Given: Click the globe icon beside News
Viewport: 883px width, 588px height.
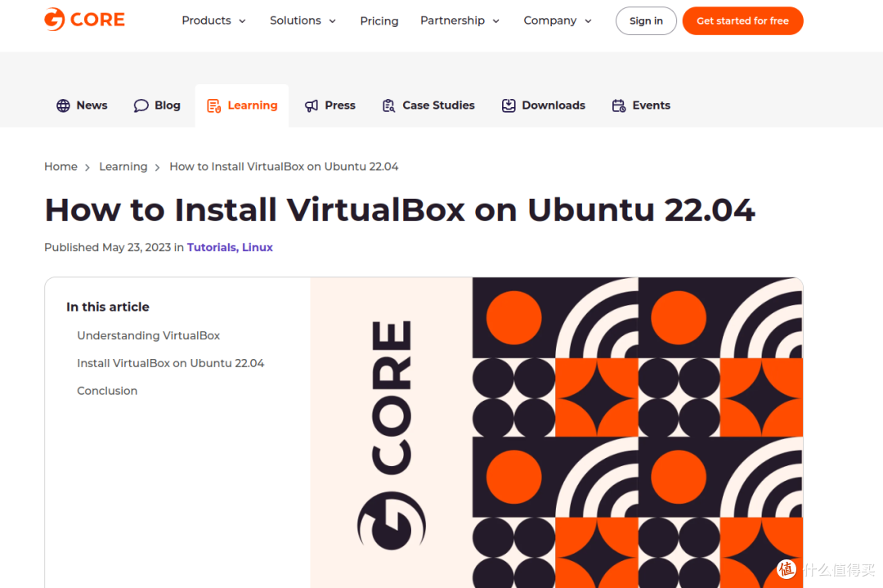Looking at the screenshot, I should (63, 105).
